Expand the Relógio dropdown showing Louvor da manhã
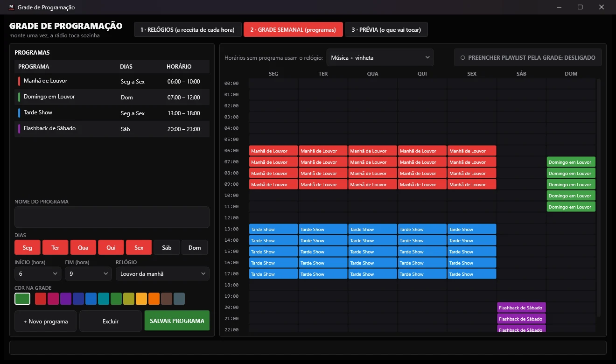Screen dimensions: 616x364 click(x=162, y=273)
